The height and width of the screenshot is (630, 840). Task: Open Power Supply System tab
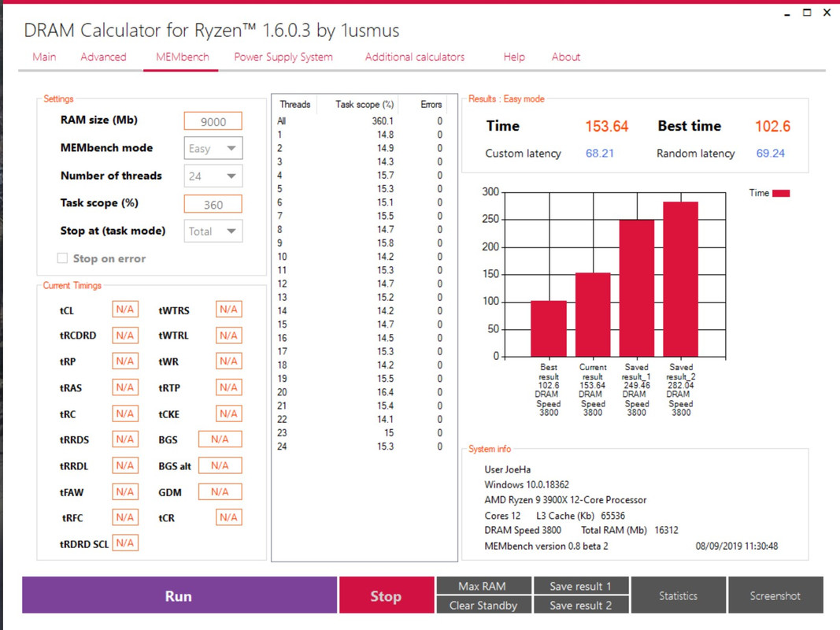click(x=283, y=57)
